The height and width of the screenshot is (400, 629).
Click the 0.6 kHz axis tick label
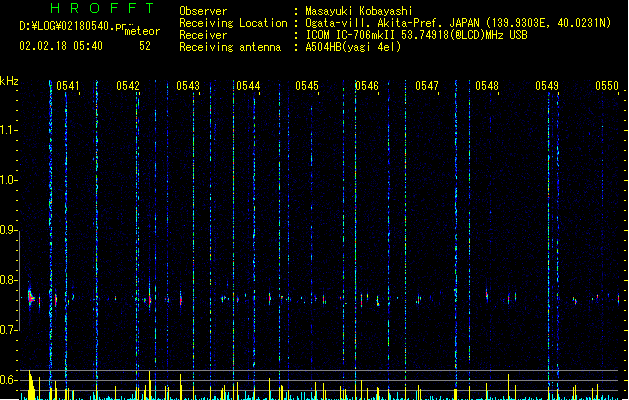tap(7, 380)
